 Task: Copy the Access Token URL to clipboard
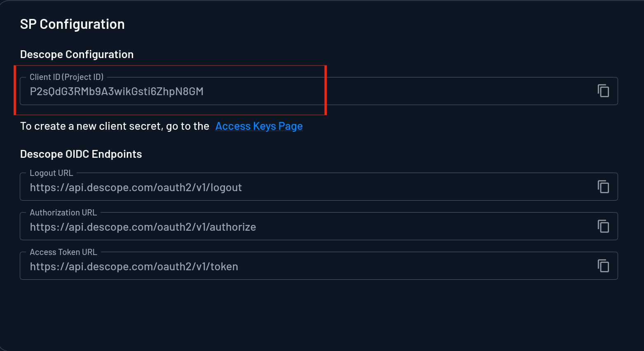(x=603, y=266)
